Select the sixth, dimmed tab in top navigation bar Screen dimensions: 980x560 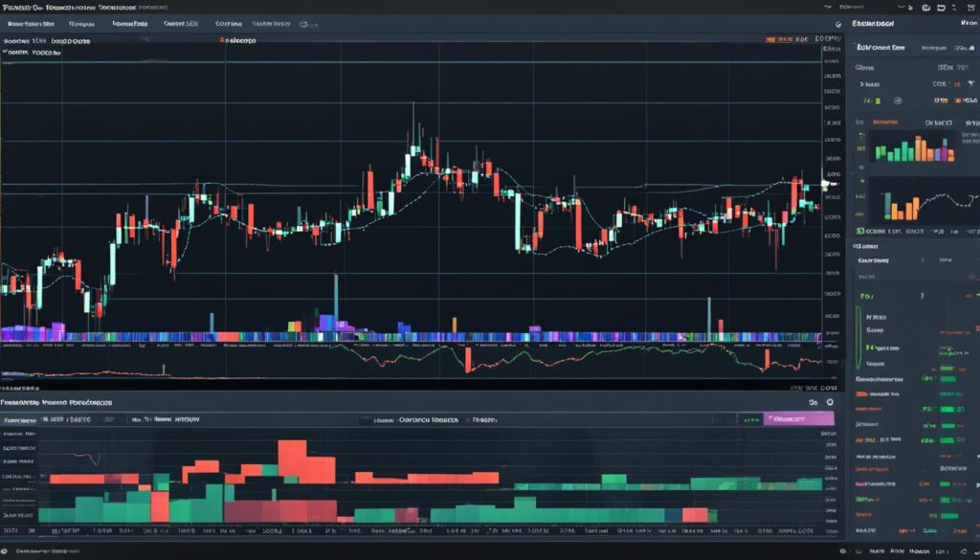coord(272,24)
